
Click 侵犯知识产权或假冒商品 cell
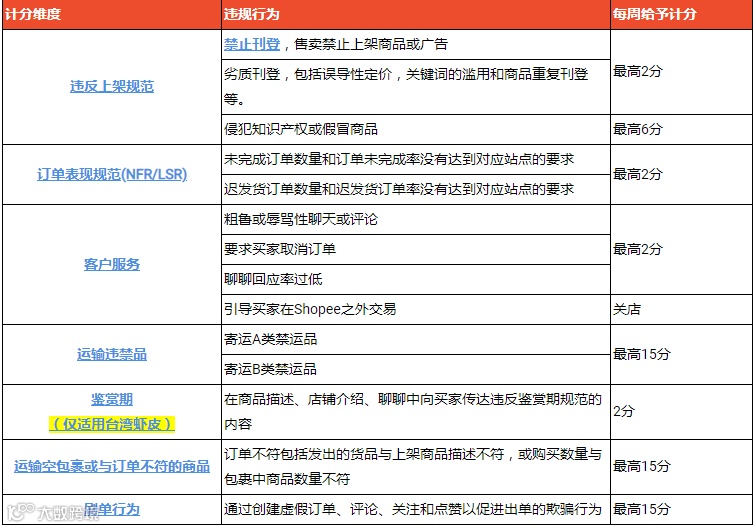(x=416, y=129)
